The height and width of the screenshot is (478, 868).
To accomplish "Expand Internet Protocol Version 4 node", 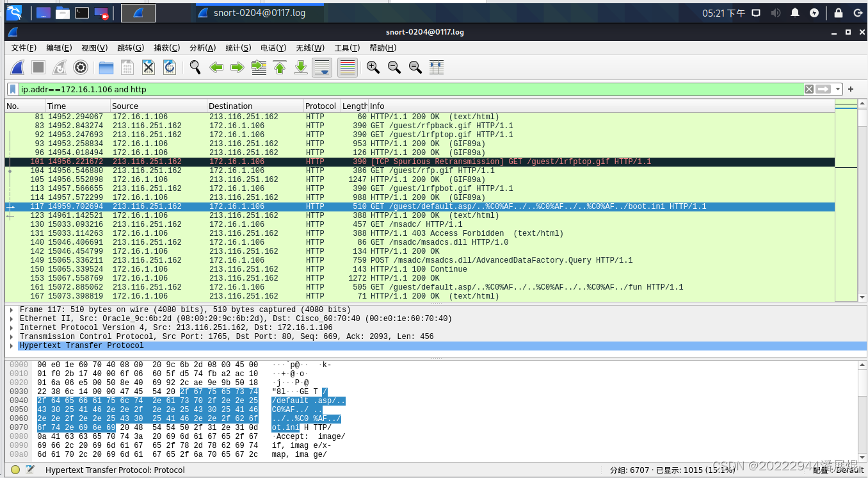I will (x=12, y=327).
